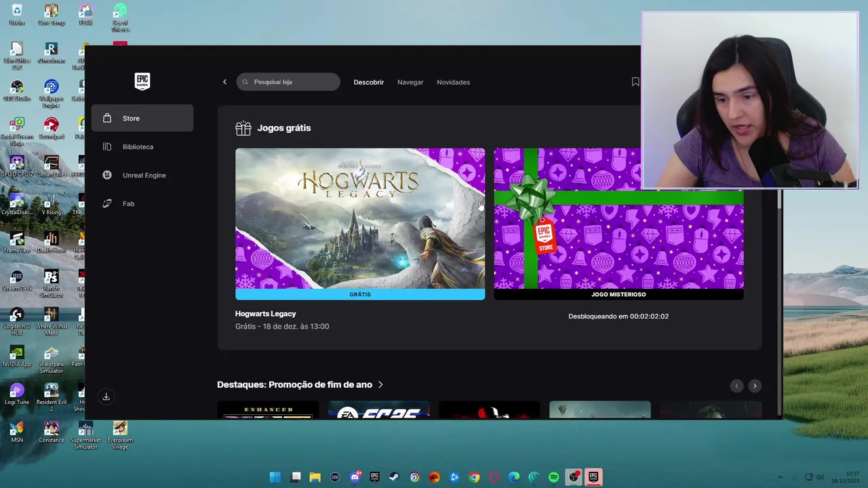The image size is (868, 488).
Task: Open File Explorer from the taskbar
Action: coord(315,477)
